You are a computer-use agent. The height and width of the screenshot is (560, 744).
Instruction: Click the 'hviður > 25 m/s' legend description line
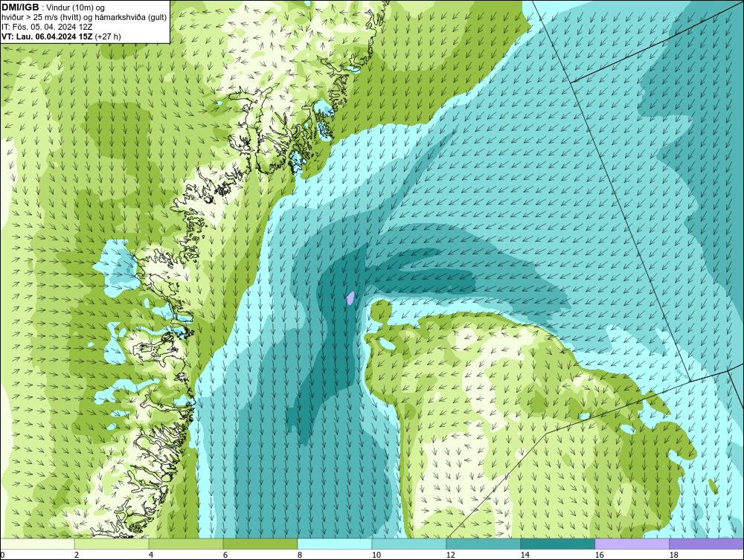click(x=85, y=18)
